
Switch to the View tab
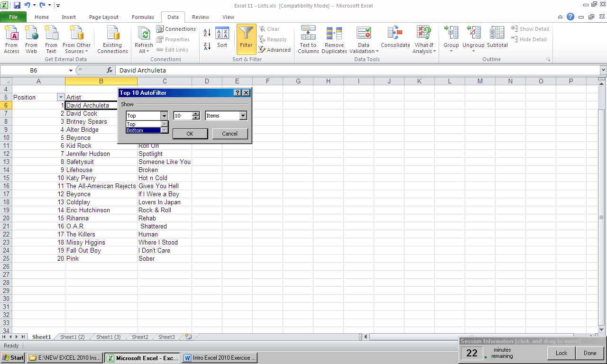point(228,17)
